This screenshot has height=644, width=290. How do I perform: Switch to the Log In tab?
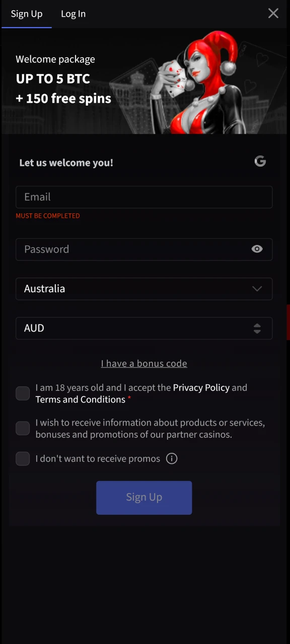(x=73, y=14)
